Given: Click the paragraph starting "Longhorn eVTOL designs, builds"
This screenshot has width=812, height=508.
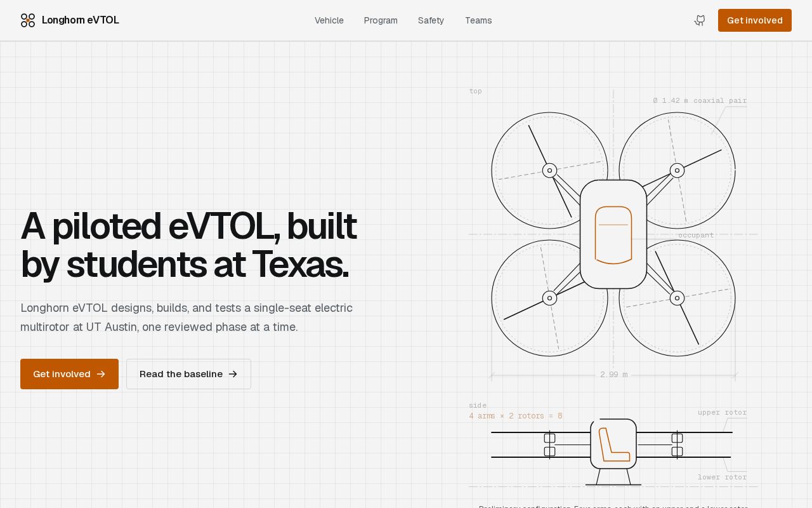Looking at the screenshot, I should coord(187,317).
